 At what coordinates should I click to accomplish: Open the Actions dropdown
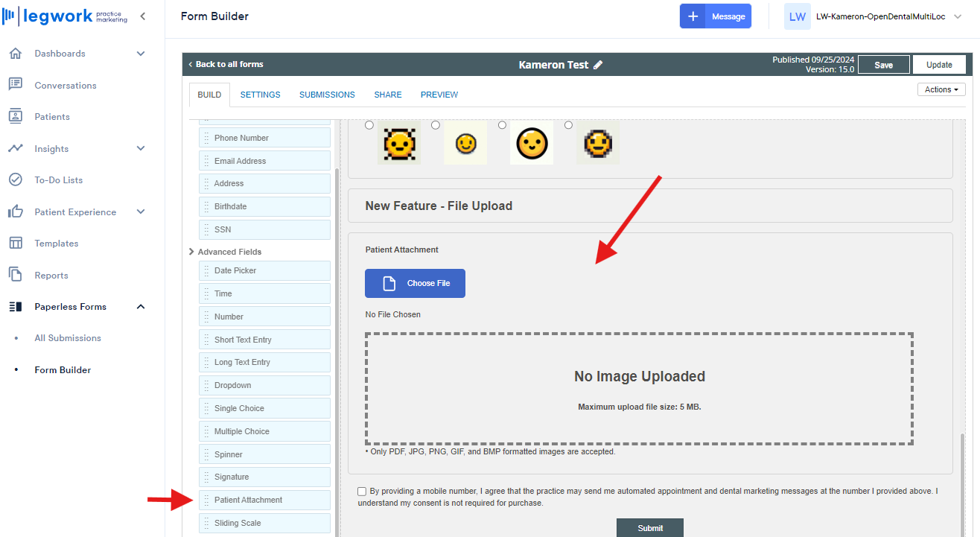point(941,89)
